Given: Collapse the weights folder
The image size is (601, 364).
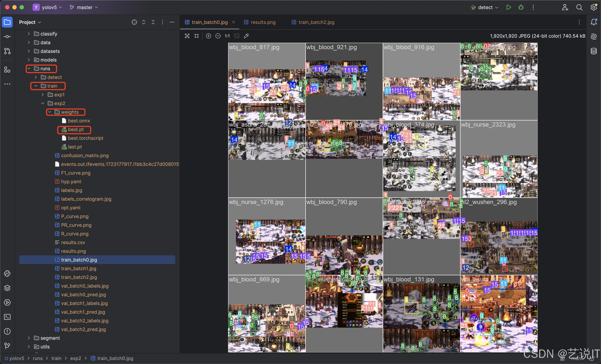Looking at the screenshot, I should (50, 112).
